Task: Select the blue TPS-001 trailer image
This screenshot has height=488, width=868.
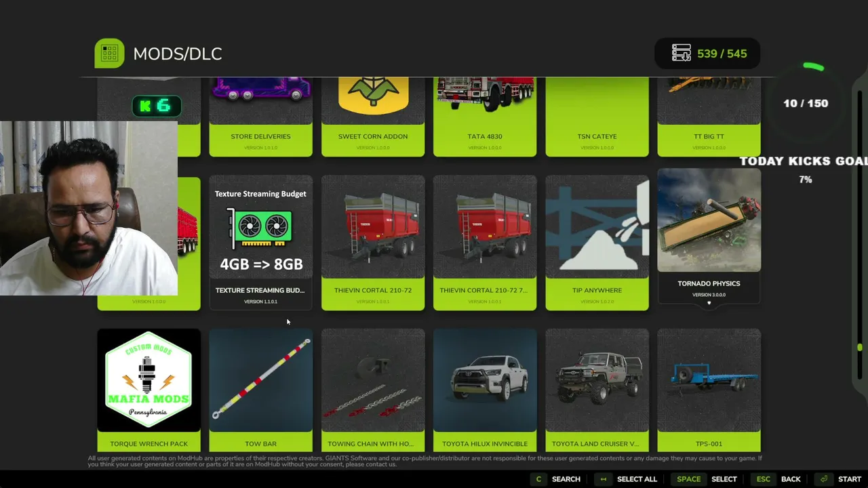Action: click(x=709, y=380)
